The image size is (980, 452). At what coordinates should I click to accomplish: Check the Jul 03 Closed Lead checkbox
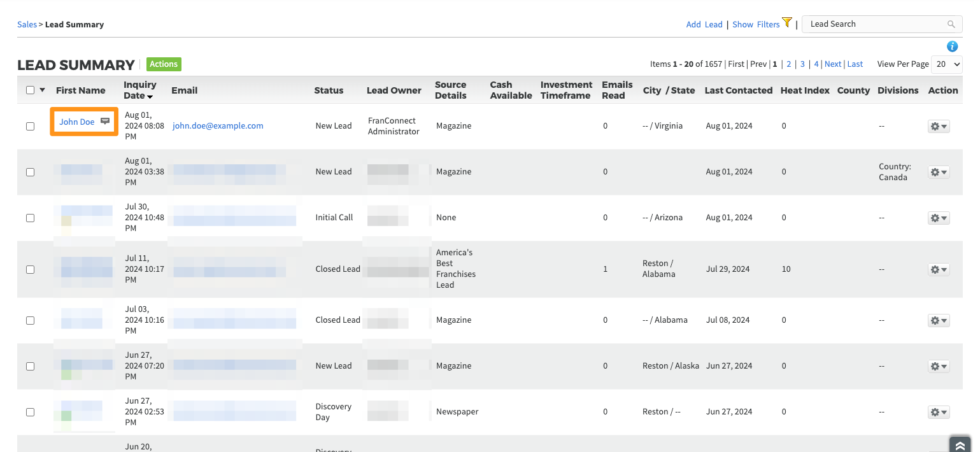coord(30,320)
